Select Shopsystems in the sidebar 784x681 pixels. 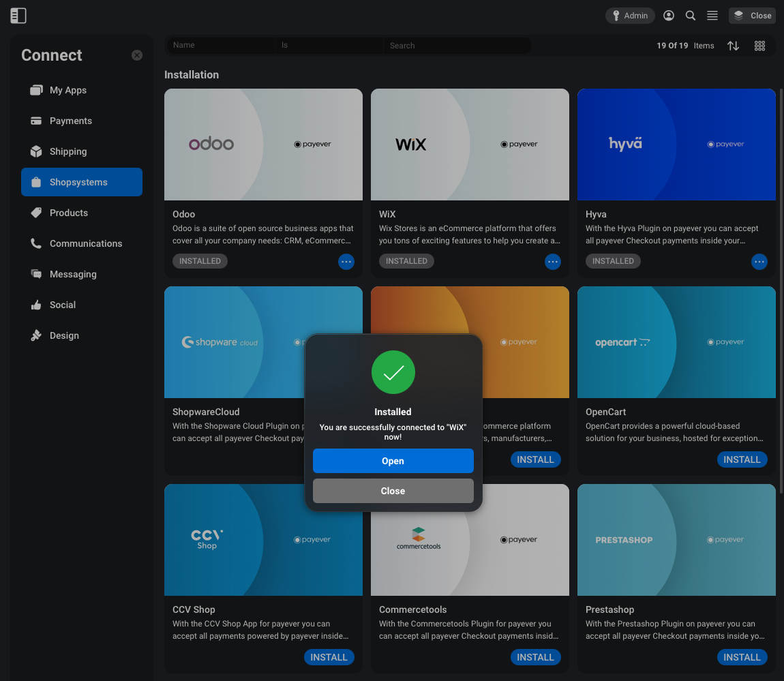tap(82, 182)
